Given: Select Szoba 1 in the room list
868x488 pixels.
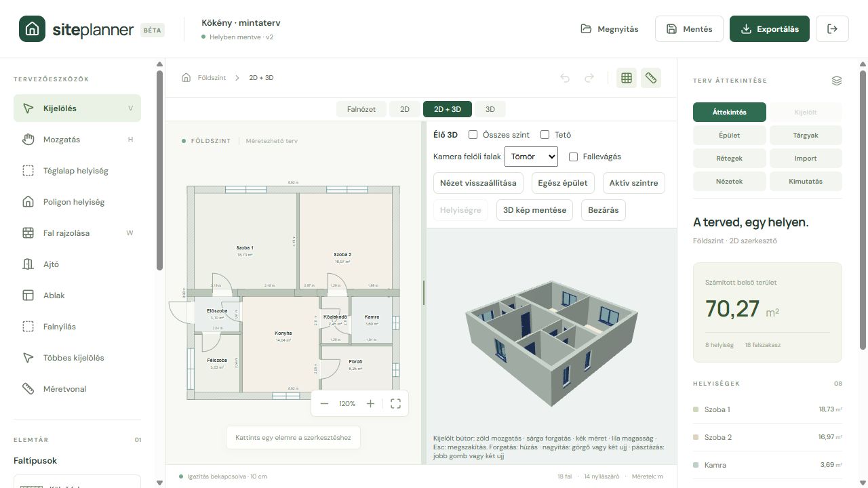Looking at the screenshot, I should pyautogui.click(x=768, y=409).
